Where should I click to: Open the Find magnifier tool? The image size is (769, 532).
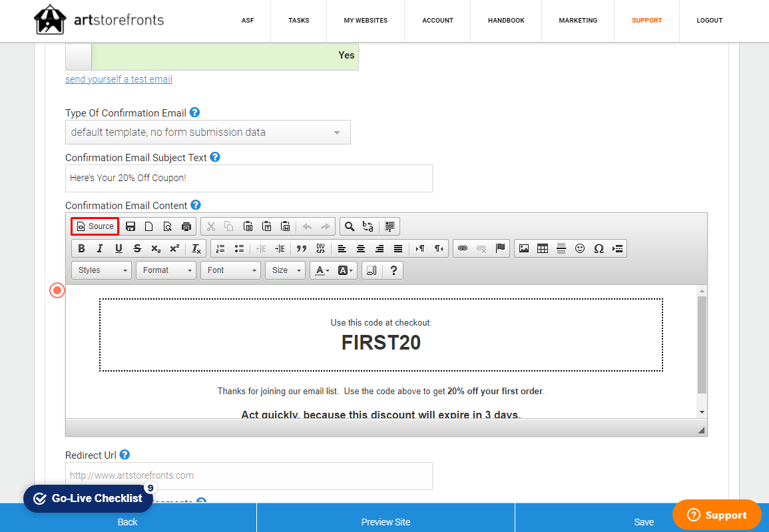click(349, 226)
